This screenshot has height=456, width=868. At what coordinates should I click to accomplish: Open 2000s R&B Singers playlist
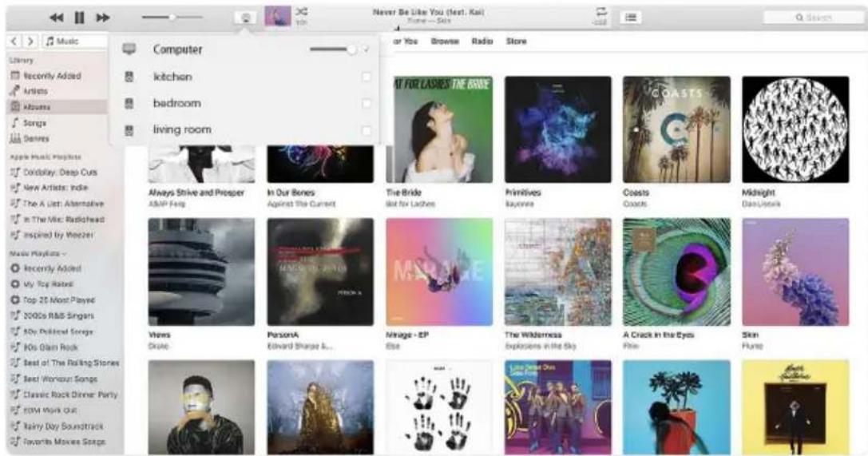click(58, 316)
